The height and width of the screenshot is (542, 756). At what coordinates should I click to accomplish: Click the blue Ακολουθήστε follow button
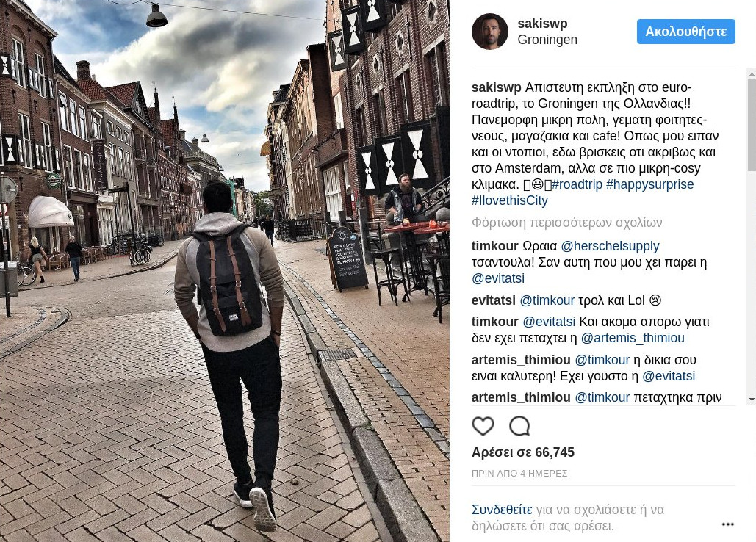click(685, 32)
